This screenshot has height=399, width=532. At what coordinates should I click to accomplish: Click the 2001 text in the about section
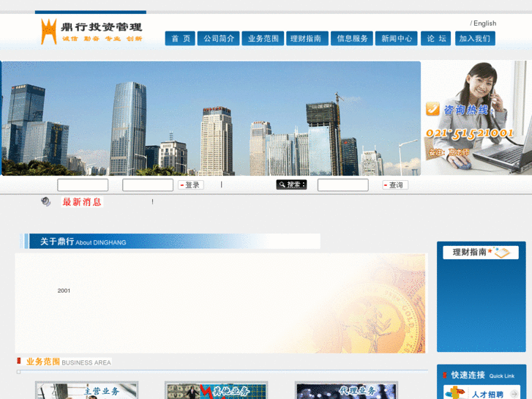[x=64, y=291]
